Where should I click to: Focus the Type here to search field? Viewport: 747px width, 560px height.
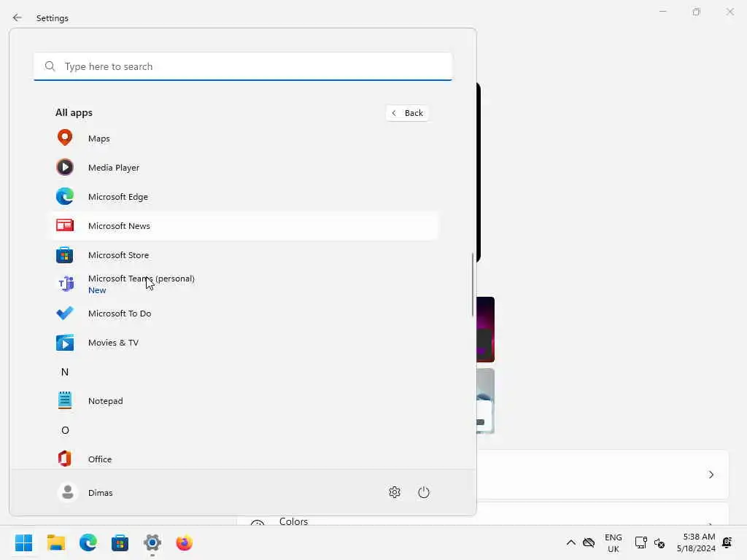click(243, 66)
